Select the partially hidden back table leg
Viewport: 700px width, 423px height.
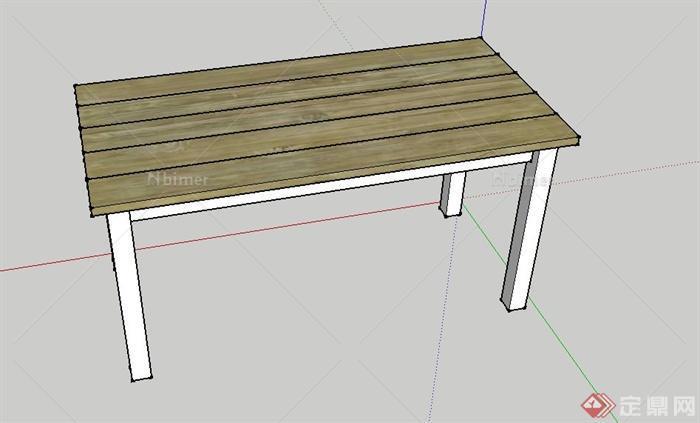452,194
